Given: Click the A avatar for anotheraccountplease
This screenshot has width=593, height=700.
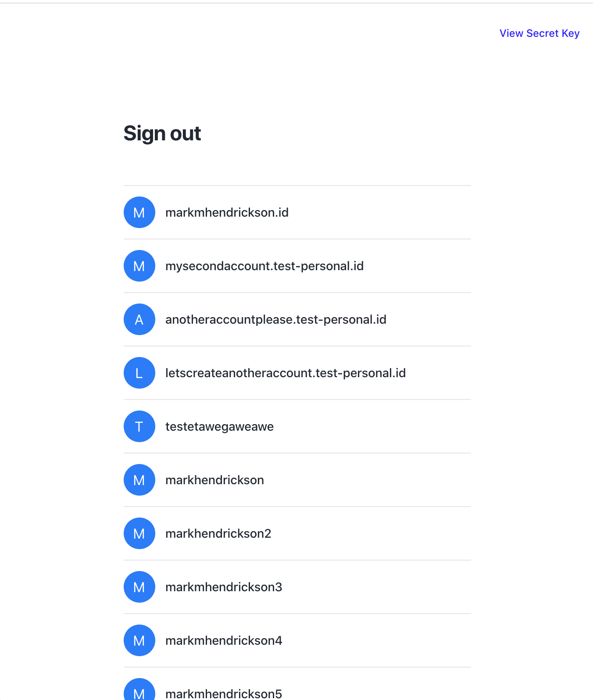Looking at the screenshot, I should coord(139,319).
